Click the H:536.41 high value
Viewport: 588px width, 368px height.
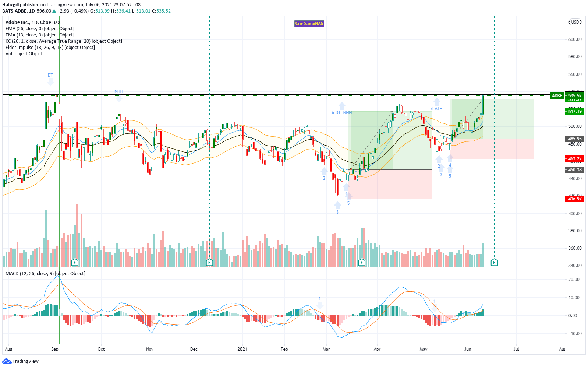pyautogui.click(x=121, y=11)
